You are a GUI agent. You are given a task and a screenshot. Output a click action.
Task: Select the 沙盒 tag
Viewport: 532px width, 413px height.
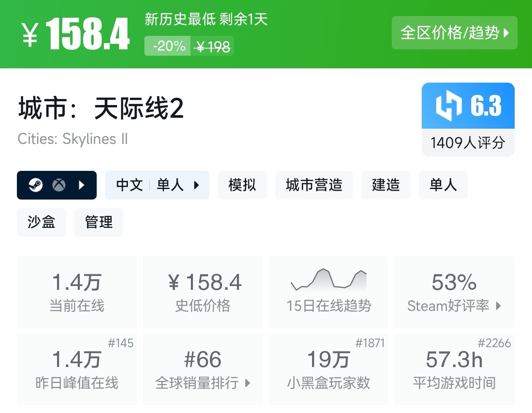[41, 222]
